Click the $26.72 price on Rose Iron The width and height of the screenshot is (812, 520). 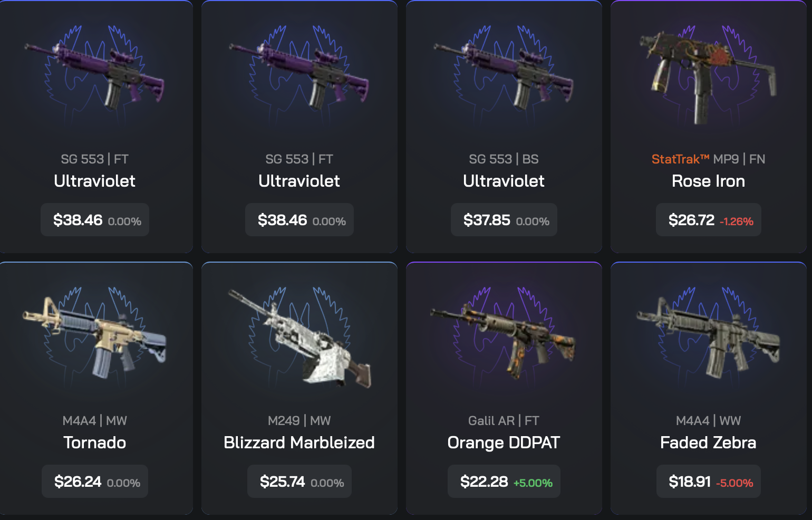click(x=691, y=220)
